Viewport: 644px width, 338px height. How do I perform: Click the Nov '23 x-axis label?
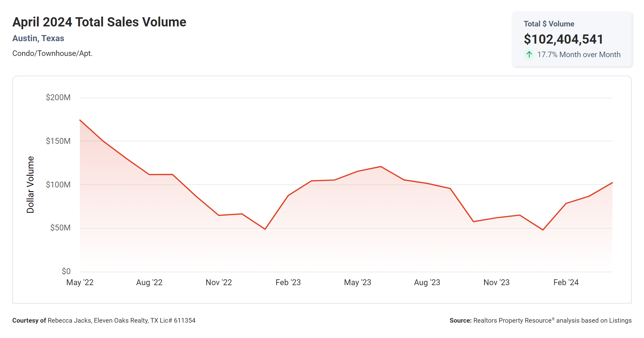[496, 282]
